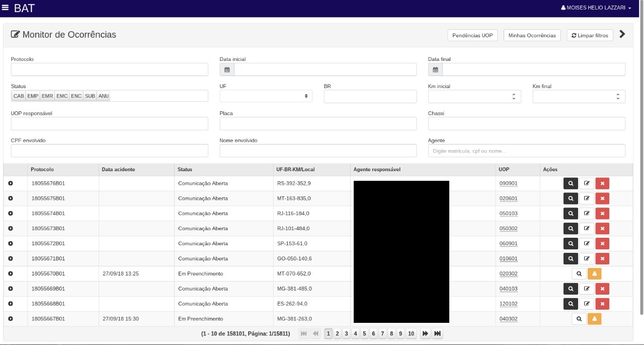Open the hamburger menu beside BAT

pyautogui.click(x=6, y=8)
